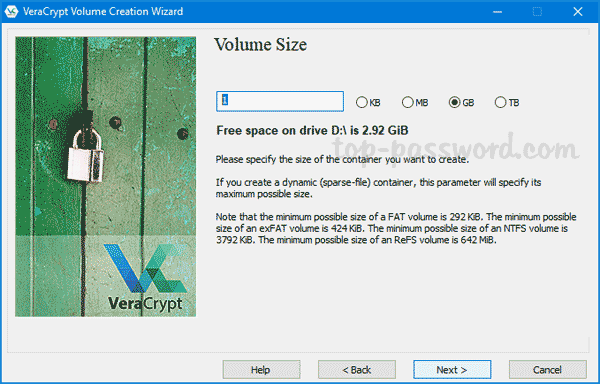Select the TB size unit
600x384 pixels.
pos(507,102)
